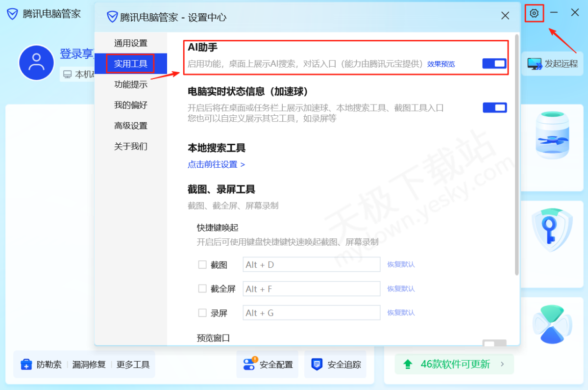Select 通用设置 in settings sidebar
This screenshot has width=588, height=390.
(130, 43)
